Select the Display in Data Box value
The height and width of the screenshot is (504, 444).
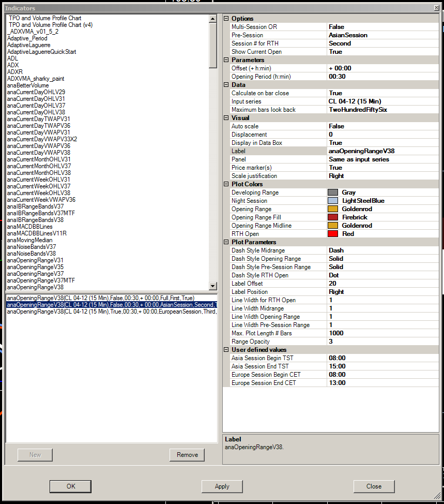[382, 143]
